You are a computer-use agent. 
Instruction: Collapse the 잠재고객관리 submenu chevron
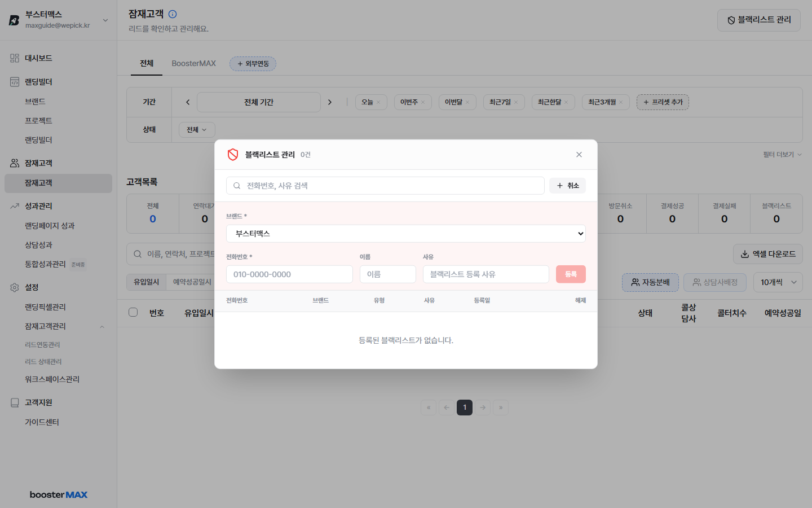pos(102,327)
